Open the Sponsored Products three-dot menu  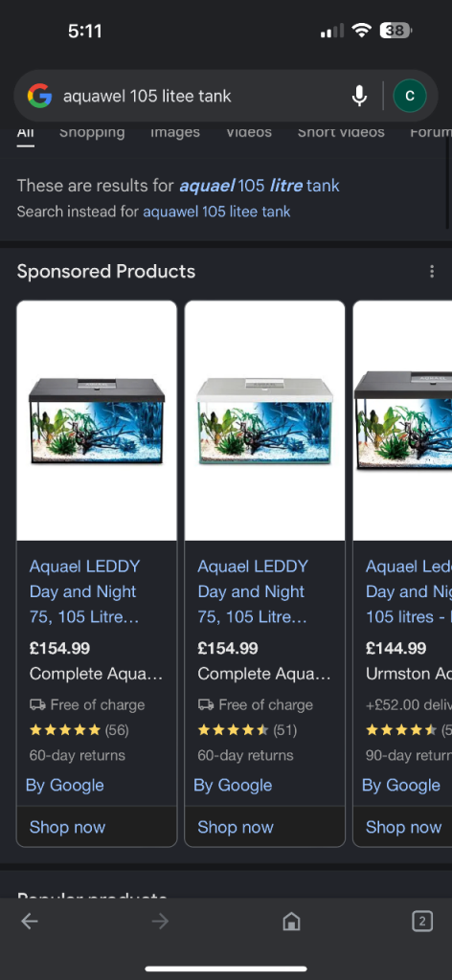pos(431,271)
